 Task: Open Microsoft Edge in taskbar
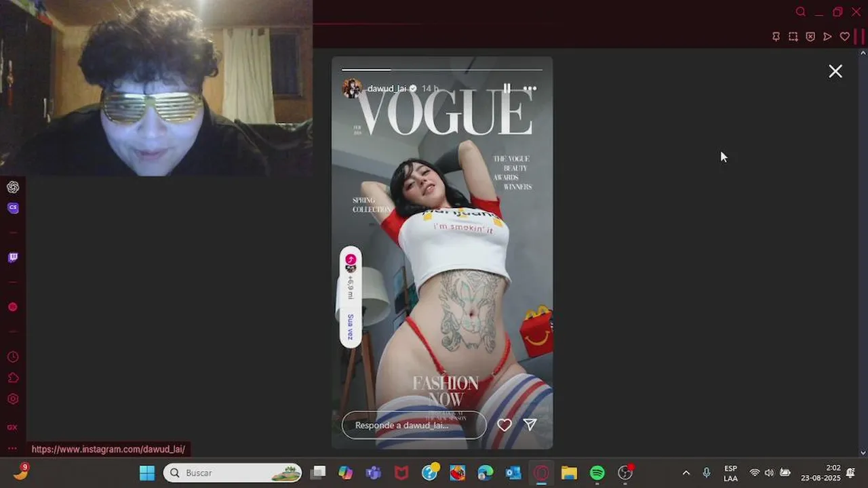[486, 473]
